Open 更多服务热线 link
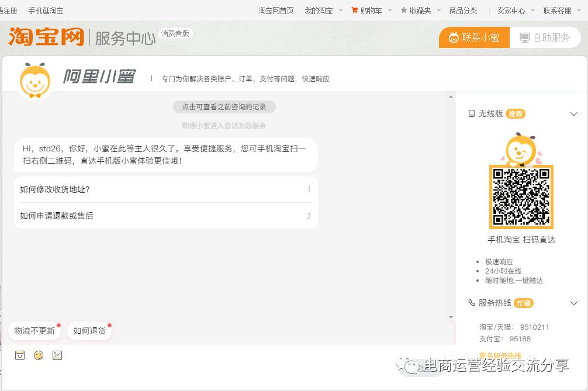The width and height of the screenshot is (588, 391). tap(500, 355)
